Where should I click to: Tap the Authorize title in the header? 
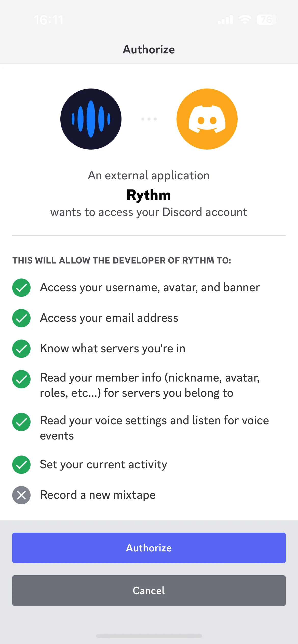point(149,49)
